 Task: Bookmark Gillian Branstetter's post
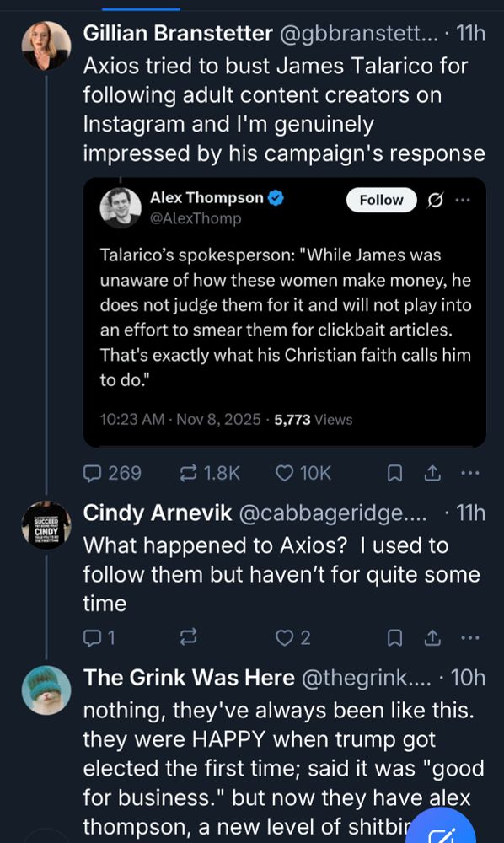pyautogui.click(x=393, y=474)
